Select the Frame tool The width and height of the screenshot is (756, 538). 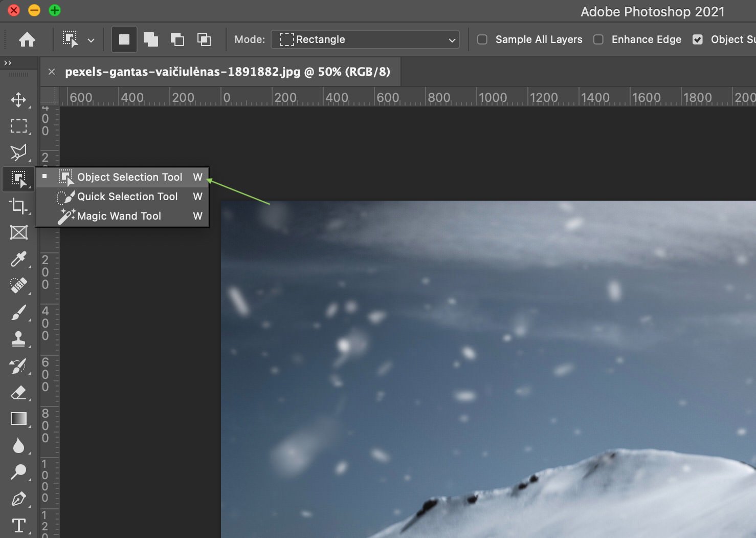click(x=19, y=232)
